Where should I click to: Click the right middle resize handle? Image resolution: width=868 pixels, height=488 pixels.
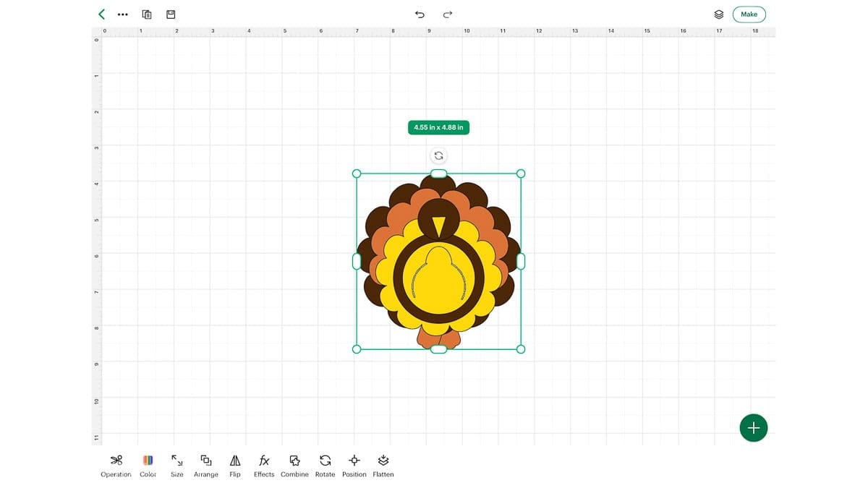pyautogui.click(x=521, y=262)
